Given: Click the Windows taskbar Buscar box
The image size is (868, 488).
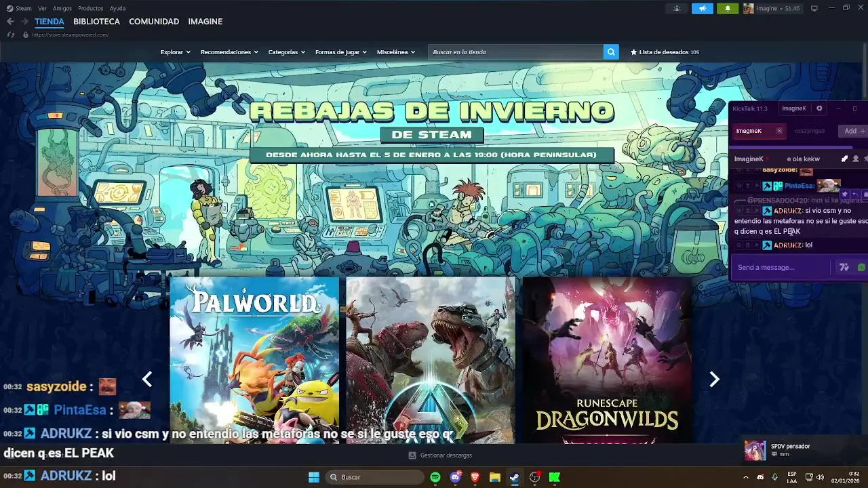Looking at the screenshot, I should (375, 477).
